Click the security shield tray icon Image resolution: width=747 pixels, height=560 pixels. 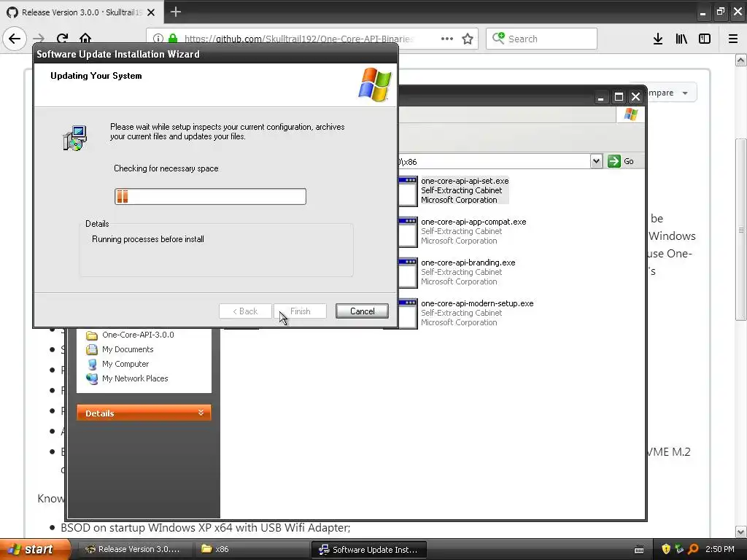pyautogui.click(x=666, y=549)
